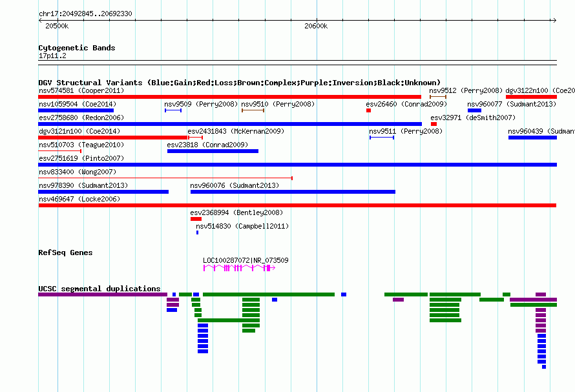Click the small nsv514830 (Campbell2011) blue mark
Screen dimensions: 575x392
[197, 232]
